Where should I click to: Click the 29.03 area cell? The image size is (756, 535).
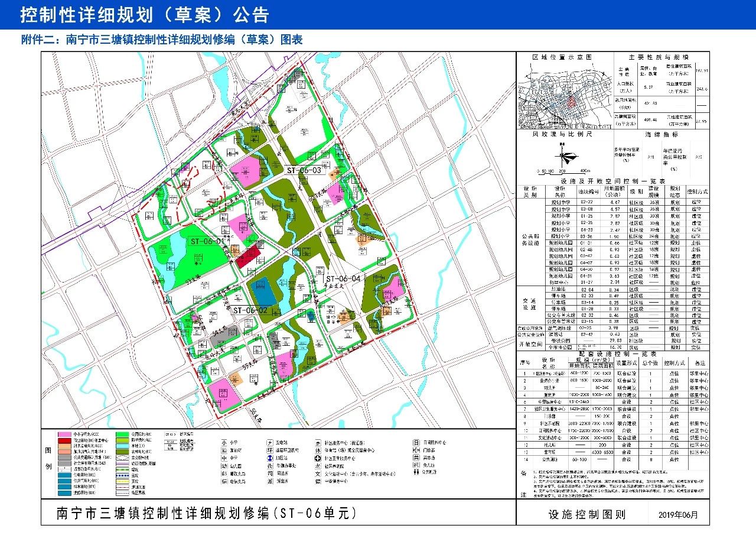pos(615,341)
